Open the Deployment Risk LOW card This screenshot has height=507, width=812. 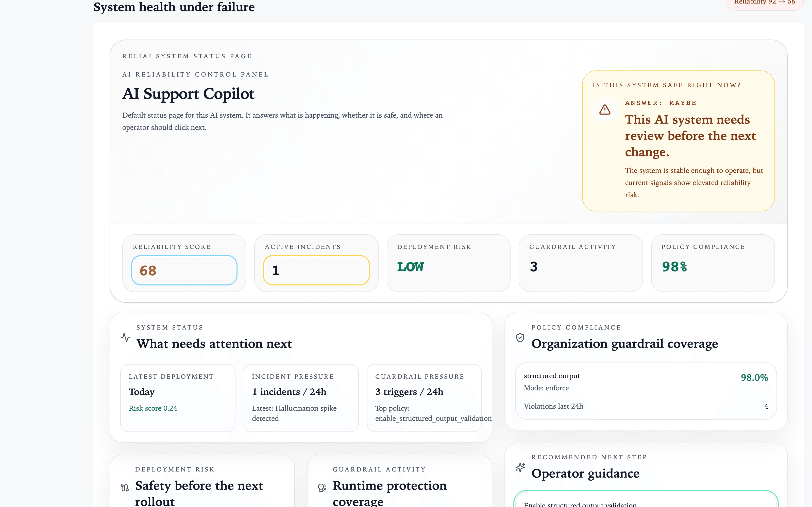coord(448,263)
